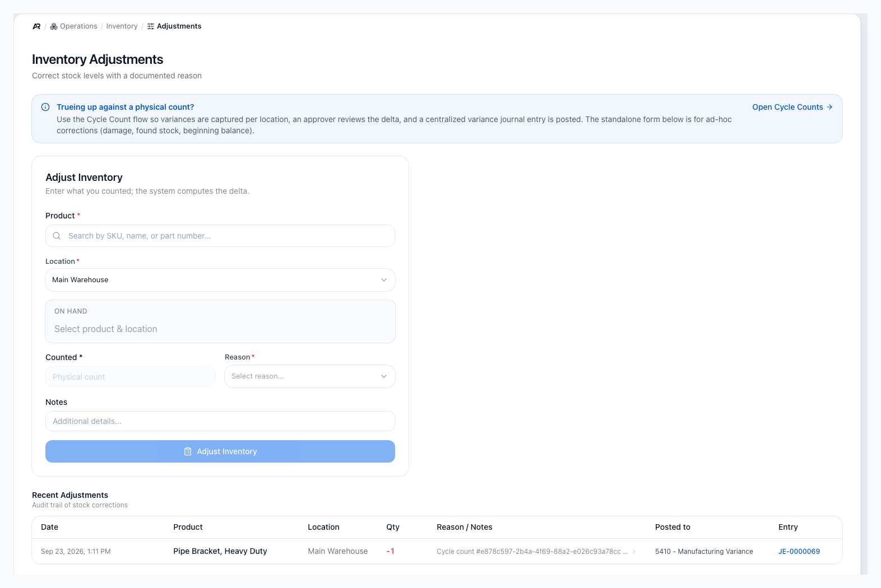
Task: Select the Pipe Bracket, Heavy Duty cell
Action: [x=220, y=551]
